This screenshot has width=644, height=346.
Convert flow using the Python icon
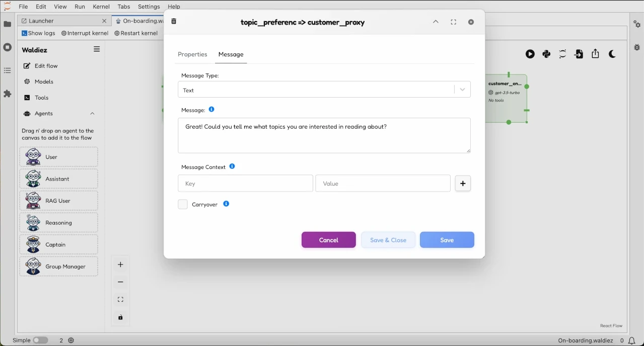click(546, 54)
